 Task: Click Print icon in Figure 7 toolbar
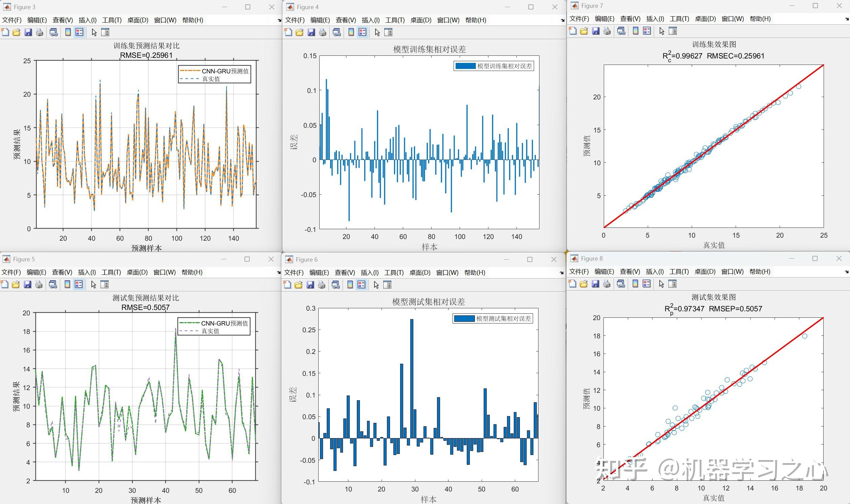click(607, 31)
